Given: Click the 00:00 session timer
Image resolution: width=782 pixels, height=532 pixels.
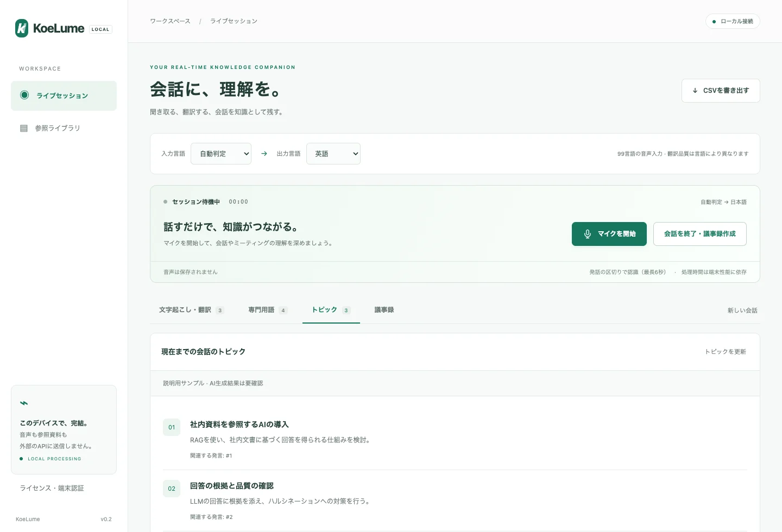Looking at the screenshot, I should pyautogui.click(x=238, y=202).
